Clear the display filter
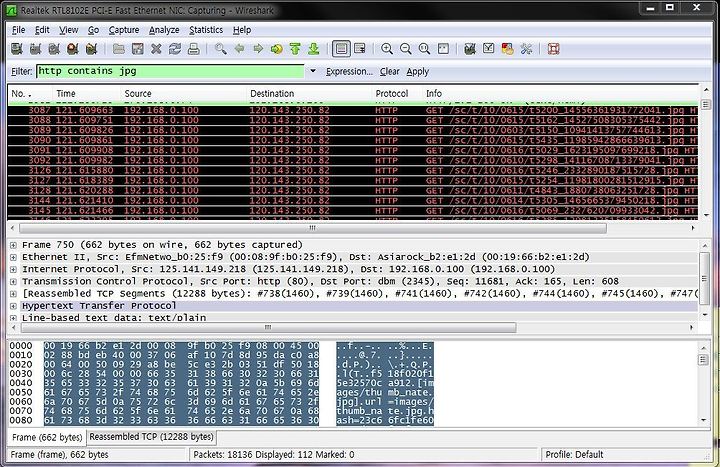Image resolution: width=720 pixels, height=467 pixels. pos(389,72)
